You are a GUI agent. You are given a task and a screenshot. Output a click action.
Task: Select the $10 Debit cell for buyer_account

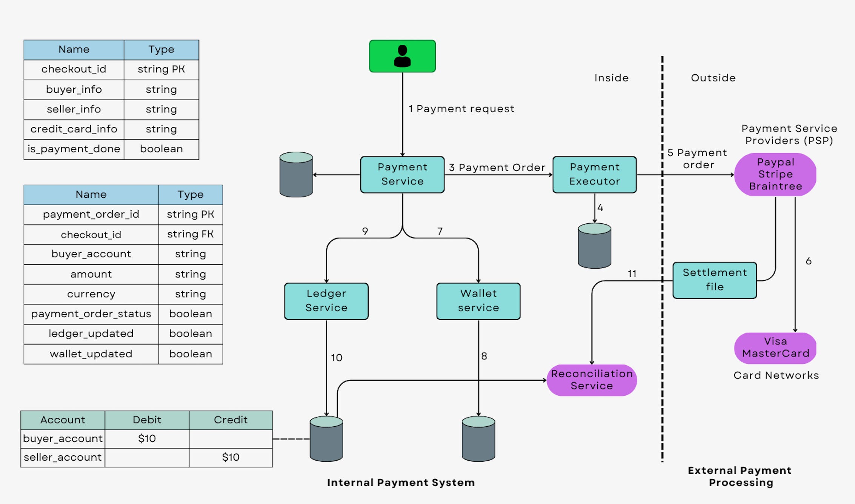147,438
